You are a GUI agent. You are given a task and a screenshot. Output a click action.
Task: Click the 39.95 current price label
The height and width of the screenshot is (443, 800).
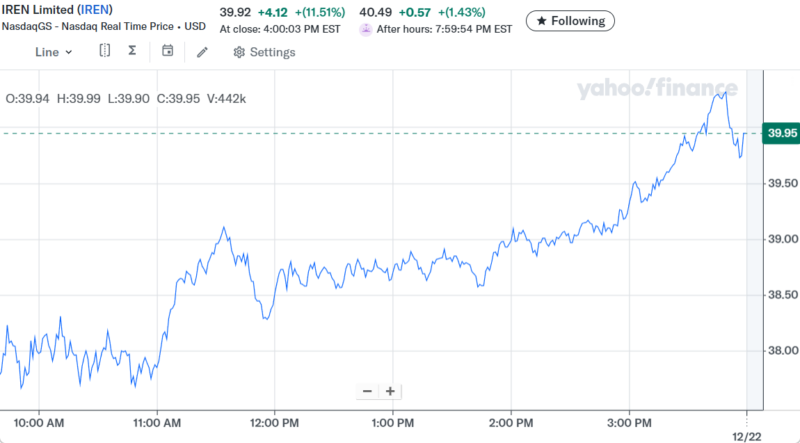pyautogui.click(x=781, y=133)
